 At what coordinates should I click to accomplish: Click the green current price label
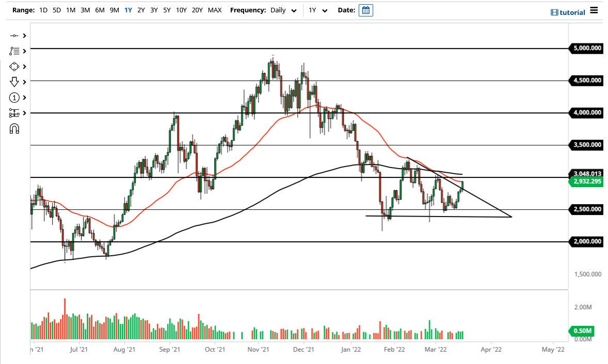(586, 182)
